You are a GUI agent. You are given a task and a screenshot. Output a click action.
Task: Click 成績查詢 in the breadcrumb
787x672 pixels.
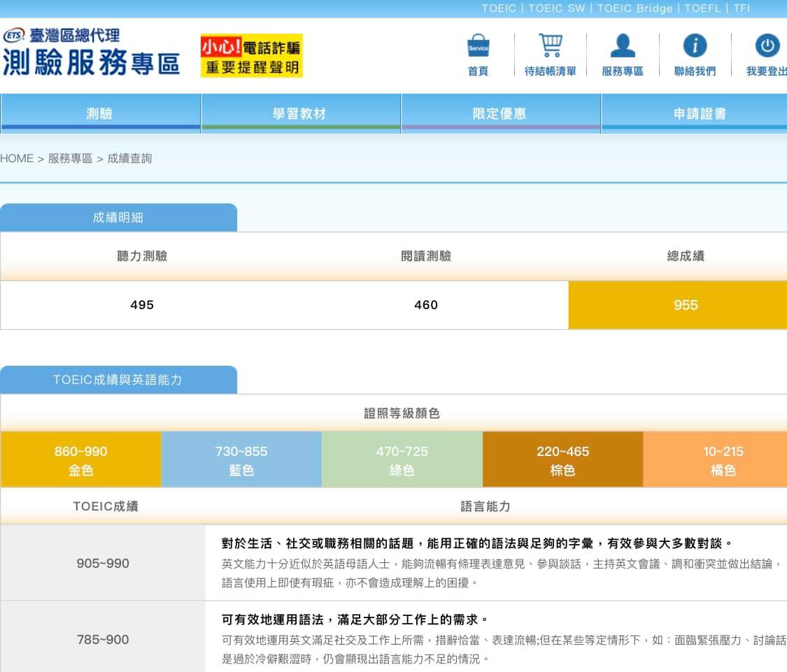(129, 159)
